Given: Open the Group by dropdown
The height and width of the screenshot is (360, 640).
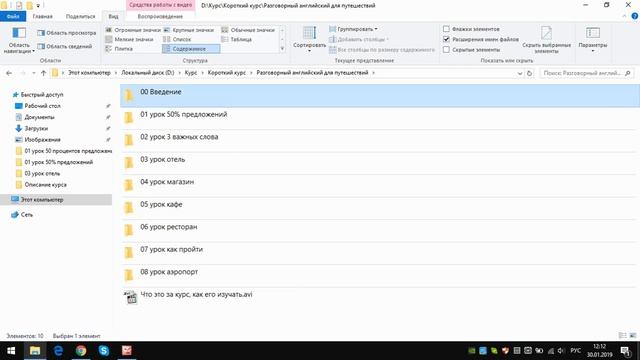Looking at the screenshot, I should click(x=353, y=29).
